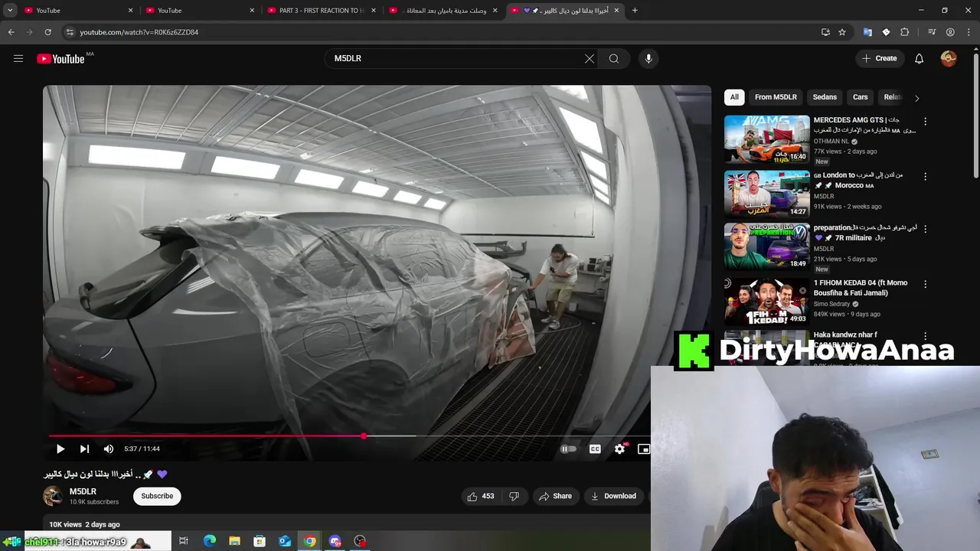
Task: Click the search magnifier button
Action: click(x=614, y=58)
